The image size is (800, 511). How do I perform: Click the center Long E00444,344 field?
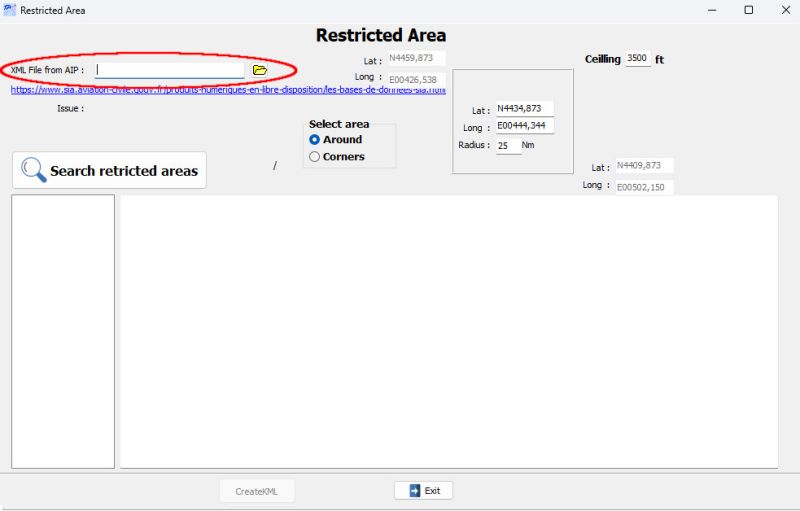pyautogui.click(x=524, y=125)
